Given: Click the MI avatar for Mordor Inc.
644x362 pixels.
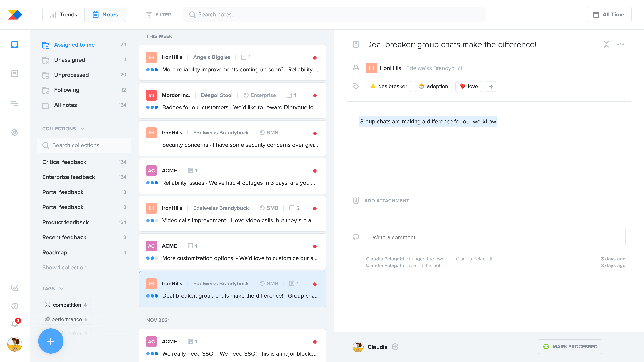Looking at the screenshot, I should pyautogui.click(x=151, y=95).
